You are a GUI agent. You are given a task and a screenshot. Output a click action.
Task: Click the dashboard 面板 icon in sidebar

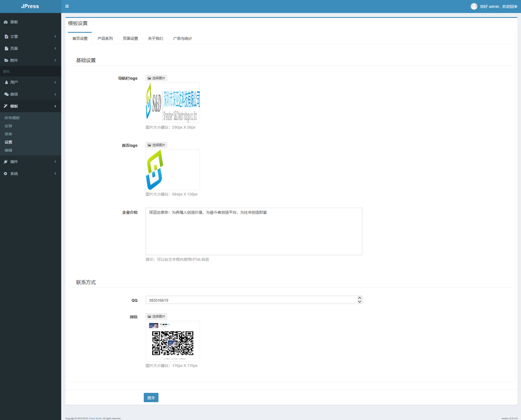[6, 22]
